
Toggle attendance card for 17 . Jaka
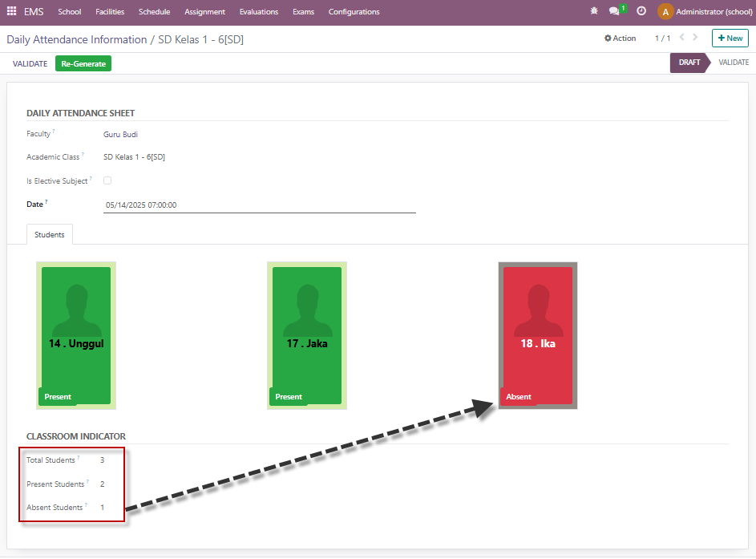click(307, 336)
